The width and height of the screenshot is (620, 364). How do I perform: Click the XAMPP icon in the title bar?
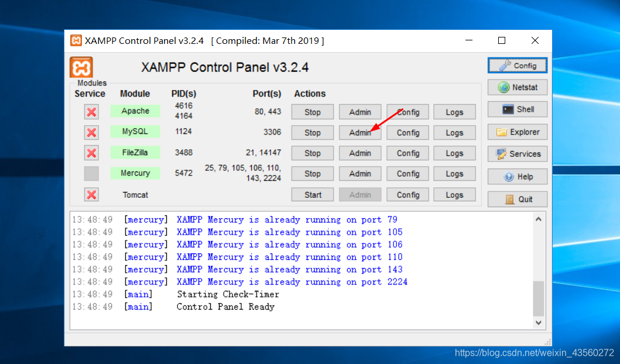click(76, 41)
